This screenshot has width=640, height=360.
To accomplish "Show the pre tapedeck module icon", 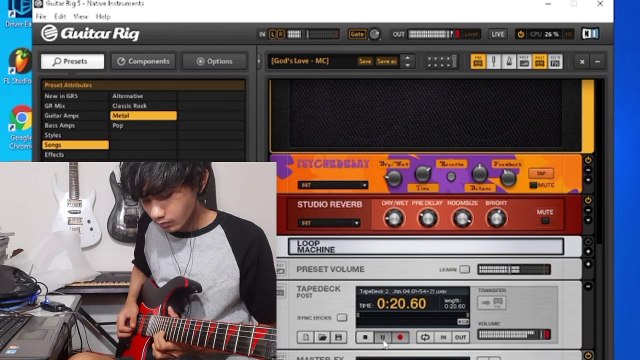I will tap(478, 62).
